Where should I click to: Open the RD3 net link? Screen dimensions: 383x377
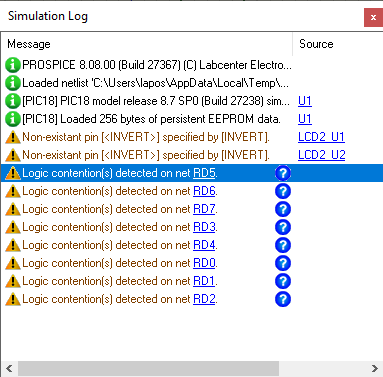pyautogui.click(x=204, y=227)
